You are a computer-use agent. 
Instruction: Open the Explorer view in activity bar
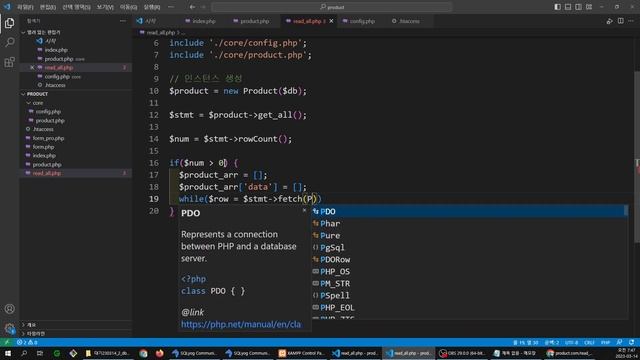coord(9,23)
